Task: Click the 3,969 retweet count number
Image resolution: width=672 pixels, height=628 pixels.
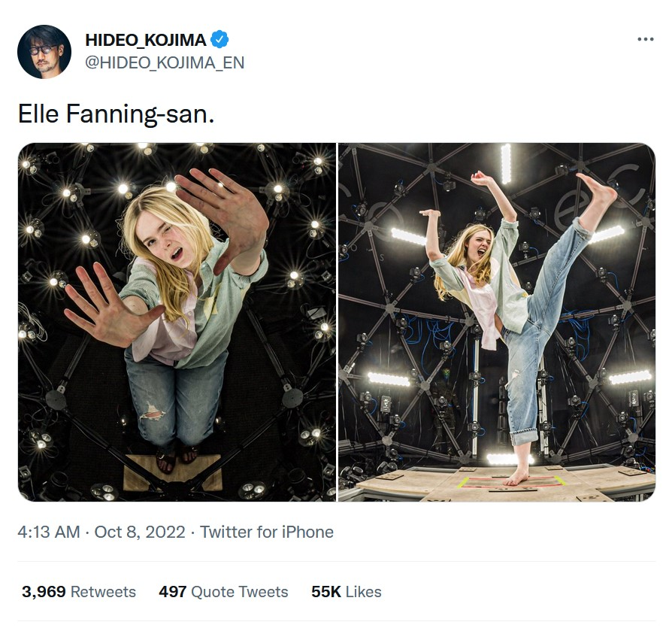Action: pyautogui.click(x=44, y=592)
